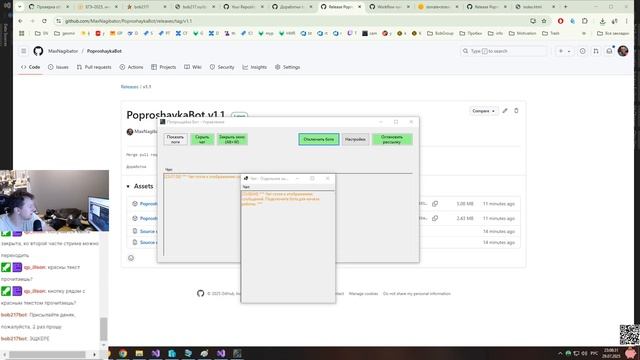Click the green Скрыть чат button
640x360 pixels.
[x=202, y=139]
